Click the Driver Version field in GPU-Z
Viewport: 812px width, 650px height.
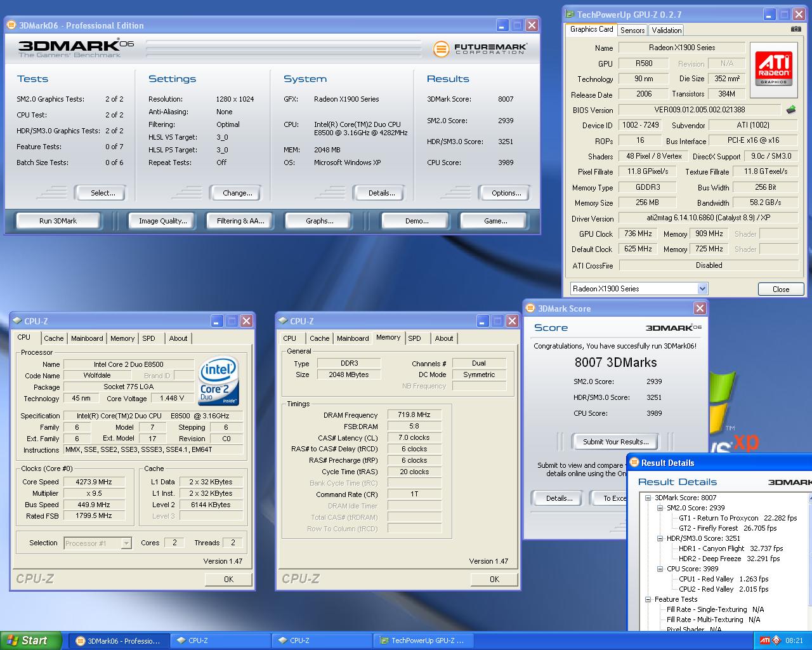709,218
